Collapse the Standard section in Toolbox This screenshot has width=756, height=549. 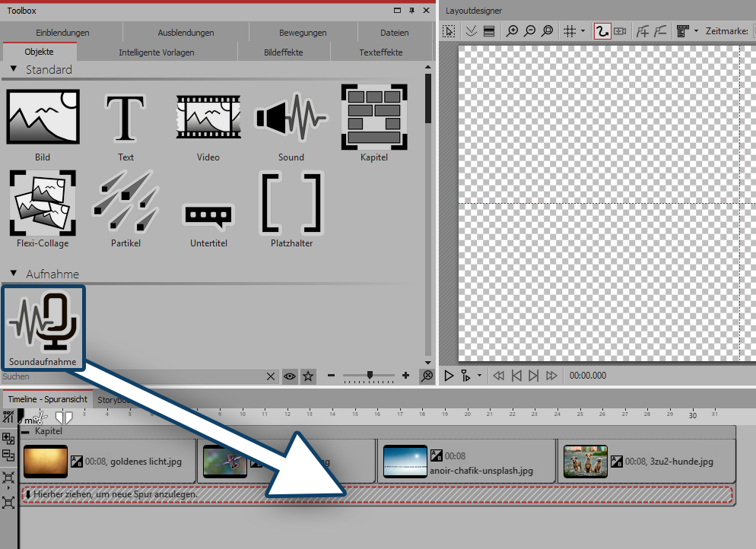click(13, 69)
